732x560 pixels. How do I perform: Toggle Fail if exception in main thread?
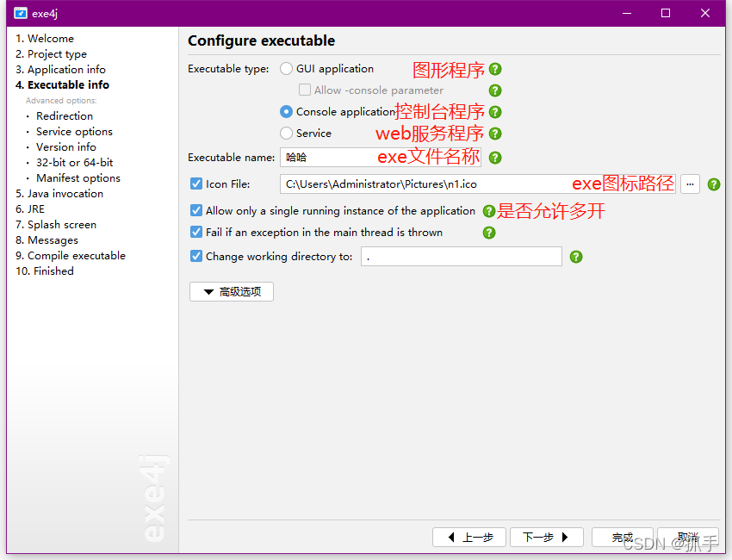(196, 232)
